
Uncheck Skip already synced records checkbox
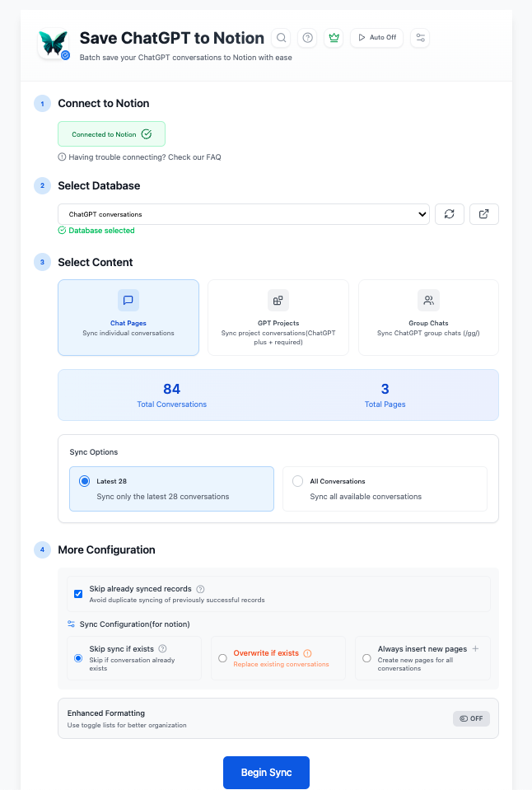point(78,594)
